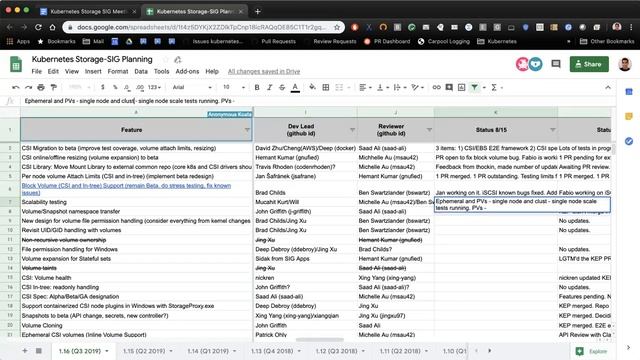The width and height of the screenshot is (640, 360).
Task: Click the Explore button
Action: click(x=592, y=351)
